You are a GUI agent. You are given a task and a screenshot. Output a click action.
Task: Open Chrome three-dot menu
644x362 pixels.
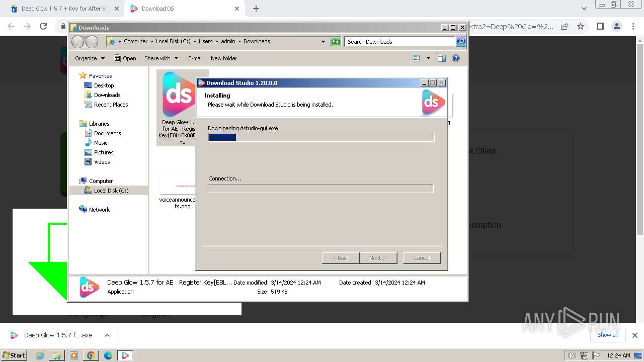[x=632, y=26]
